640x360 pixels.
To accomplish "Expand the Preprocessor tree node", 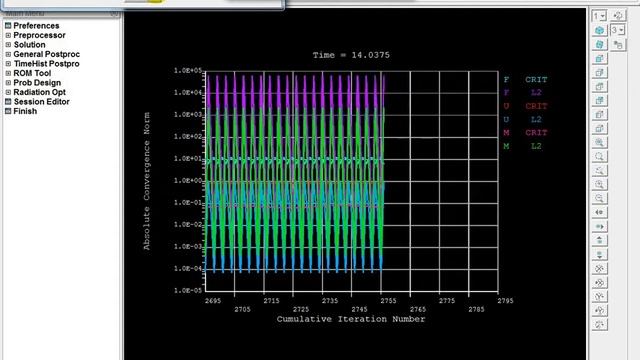I will pyautogui.click(x=8, y=35).
